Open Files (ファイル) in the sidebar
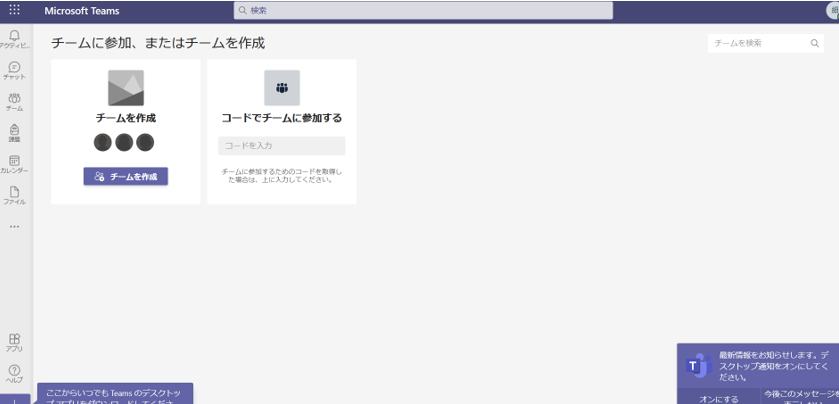 (x=14, y=196)
